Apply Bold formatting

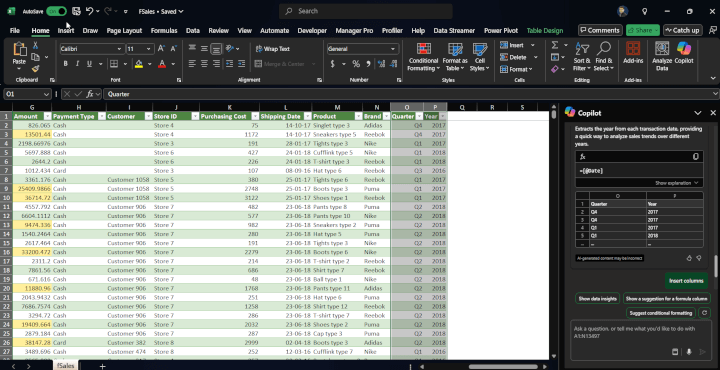click(x=66, y=64)
